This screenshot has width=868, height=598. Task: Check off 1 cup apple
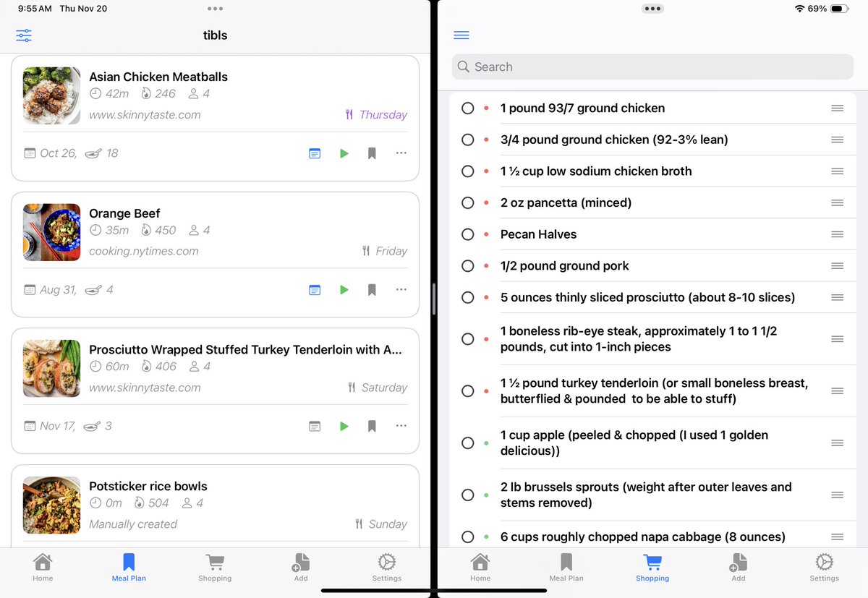[467, 443]
